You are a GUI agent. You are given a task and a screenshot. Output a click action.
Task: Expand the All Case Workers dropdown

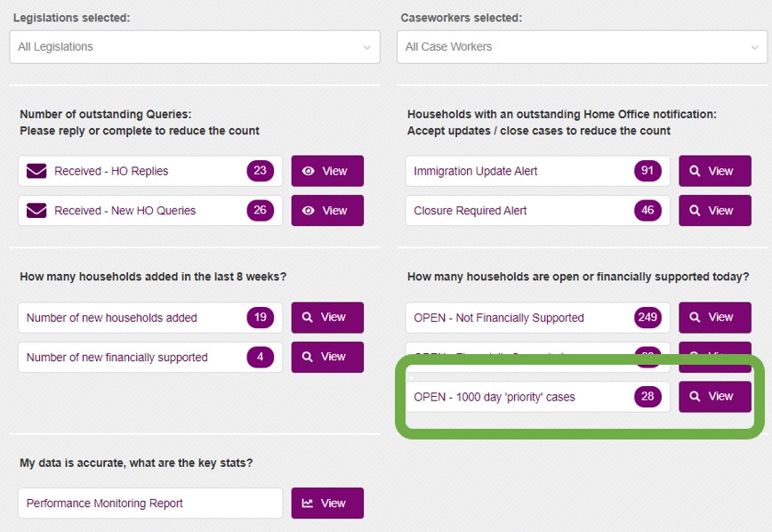[x=582, y=47]
